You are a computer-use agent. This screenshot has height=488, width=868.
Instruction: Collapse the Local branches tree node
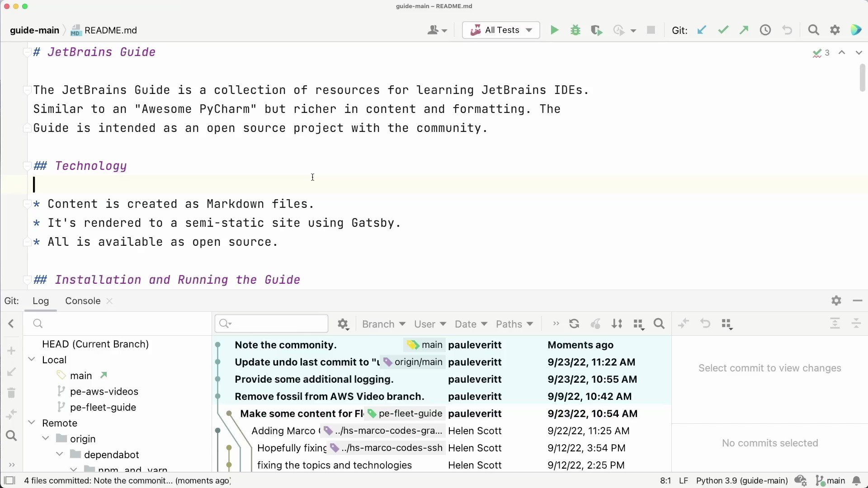32,360
